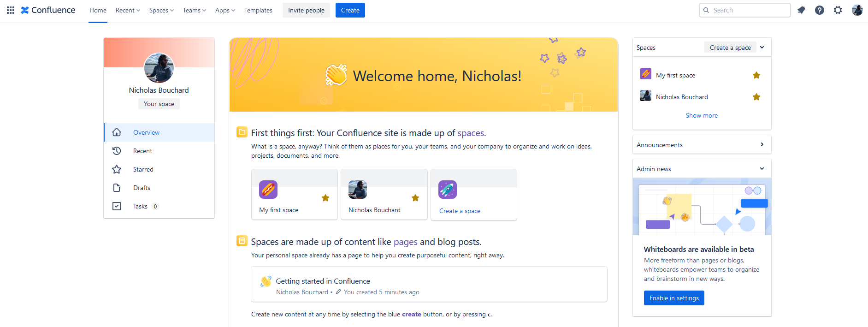
Task: Open Tasks in the left sidebar
Action: tap(159, 206)
